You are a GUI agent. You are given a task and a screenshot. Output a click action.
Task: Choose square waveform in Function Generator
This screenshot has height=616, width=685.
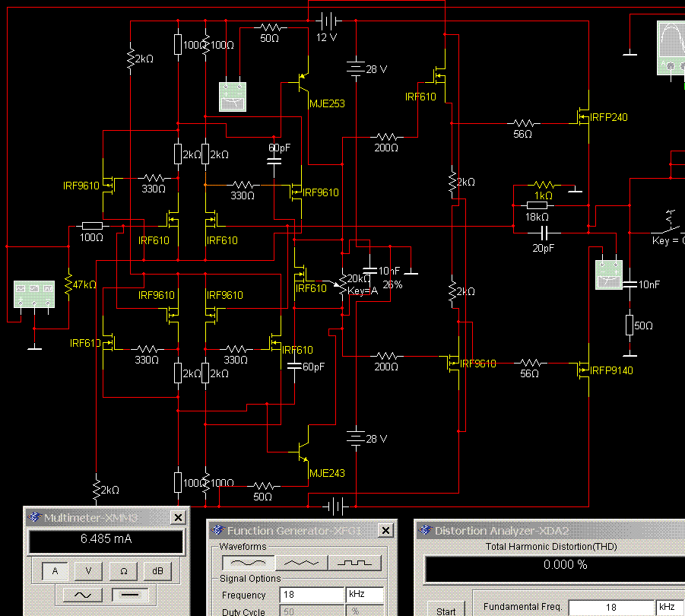pos(355,563)
